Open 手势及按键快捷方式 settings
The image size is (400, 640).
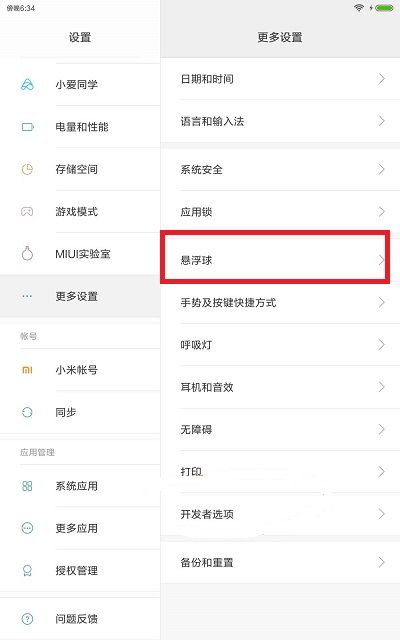tap(280, 302)
